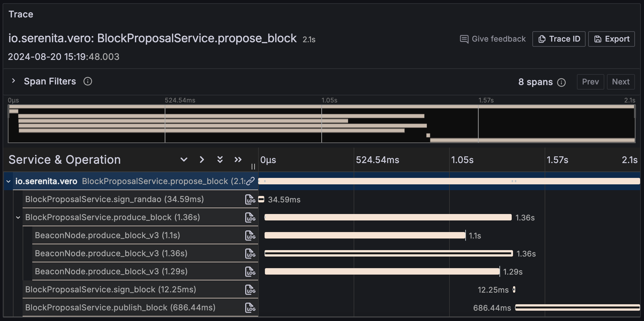This screenshot has width=644, height=321.
Task: Collapse the io.serenita.vero root span
Action: 8,181
